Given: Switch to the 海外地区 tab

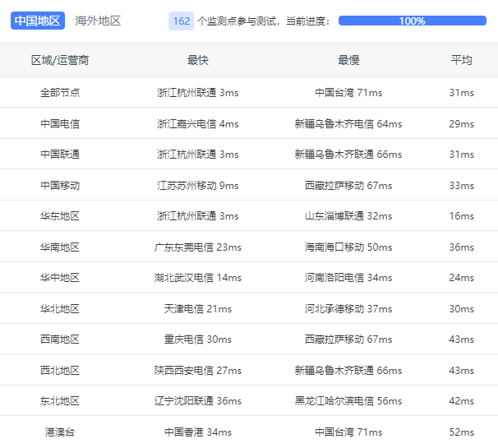Looking at the screenshot, I should coord(98,21).
